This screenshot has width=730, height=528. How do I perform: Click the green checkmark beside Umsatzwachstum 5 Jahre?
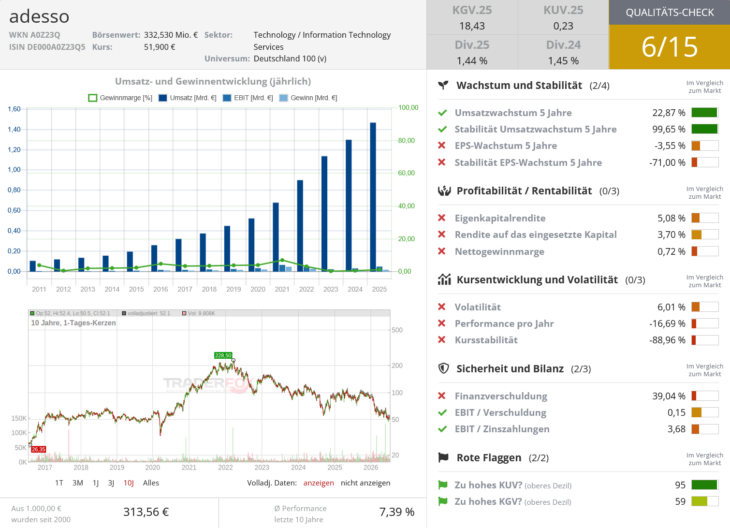click(442, 113)
